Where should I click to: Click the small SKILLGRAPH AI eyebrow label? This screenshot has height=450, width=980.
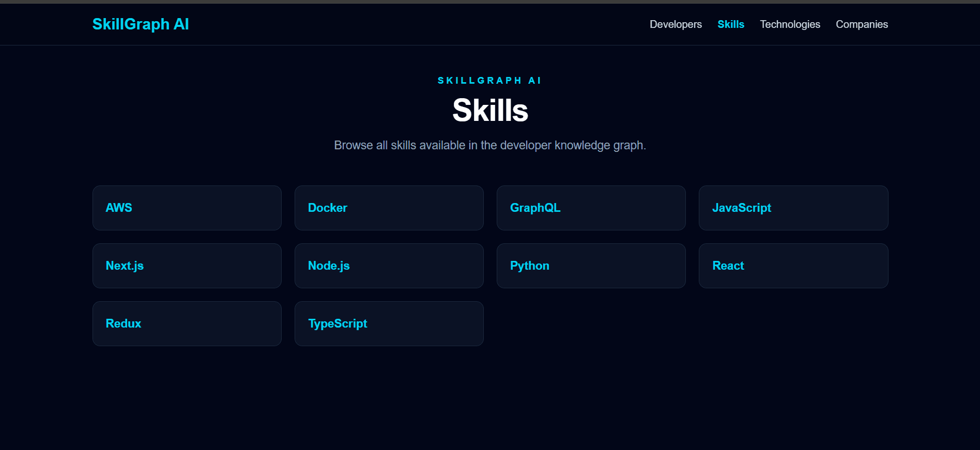(489, 81)
